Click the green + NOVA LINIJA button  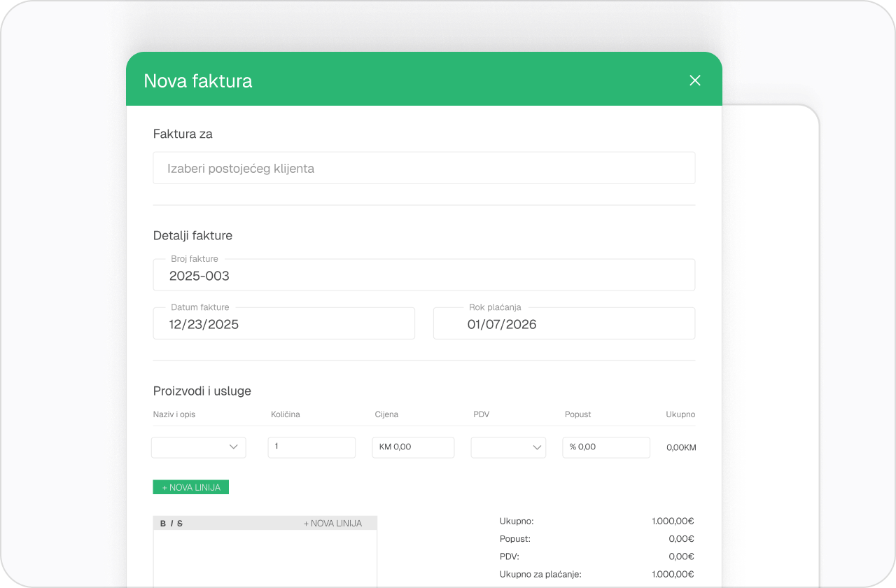(191, 487)
